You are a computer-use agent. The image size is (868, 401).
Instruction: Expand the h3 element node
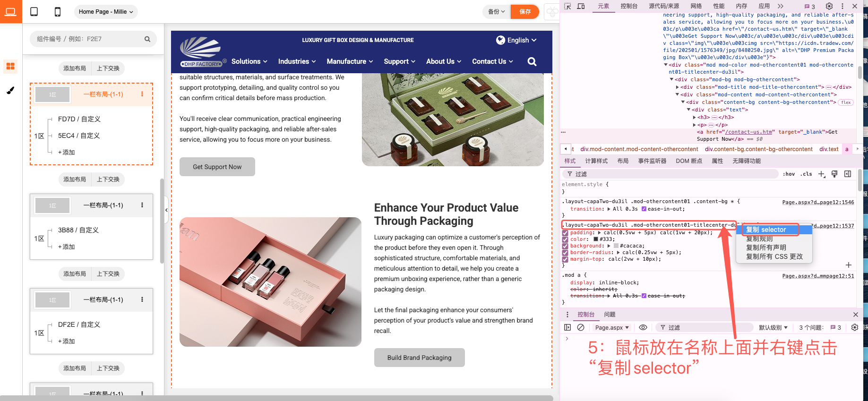click(x=694, y=118)
